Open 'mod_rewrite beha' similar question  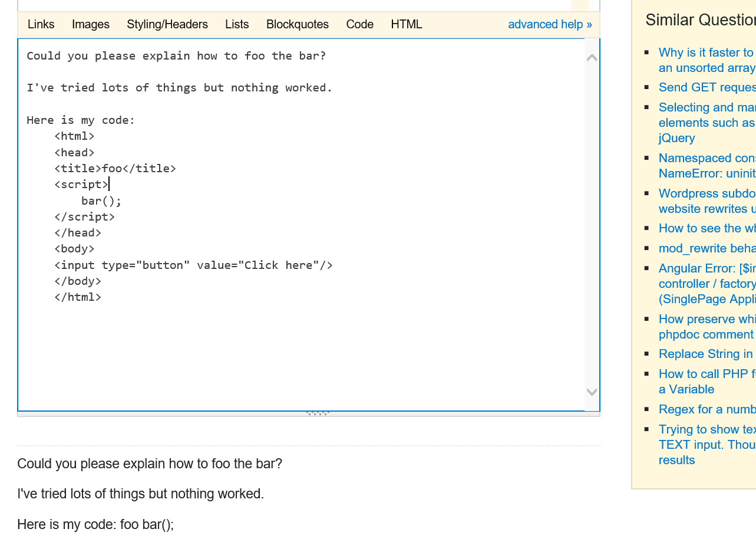click(707, 248)
